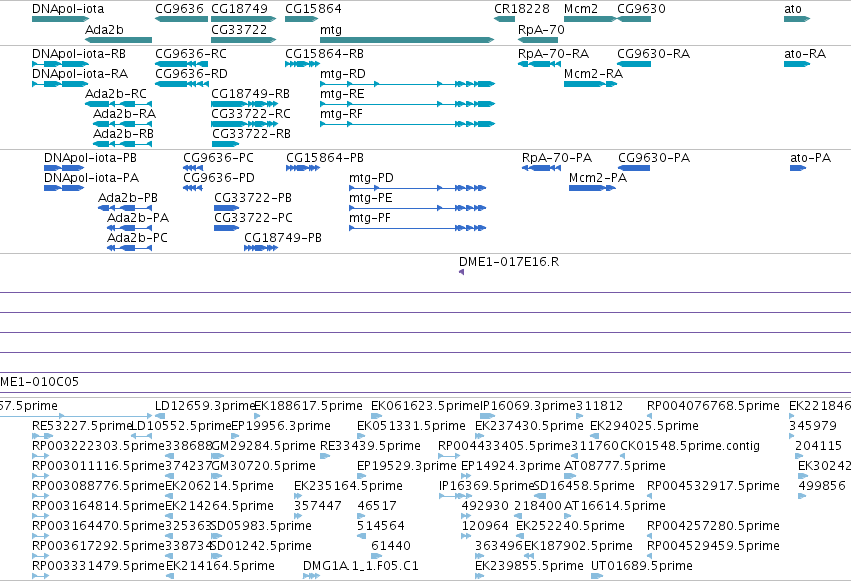Click the CG9630 gene bar
851x581 pixels.
pos(634,19)
